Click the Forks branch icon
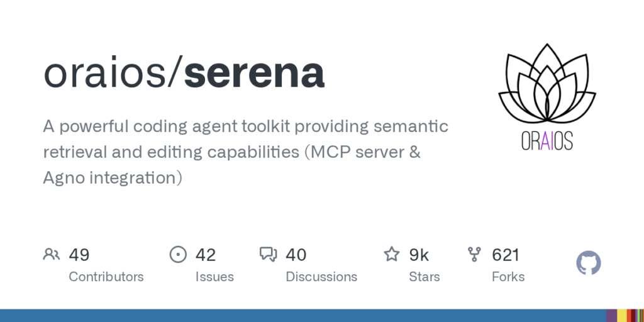Screen dimensions: 644x322 pos(474,254)
